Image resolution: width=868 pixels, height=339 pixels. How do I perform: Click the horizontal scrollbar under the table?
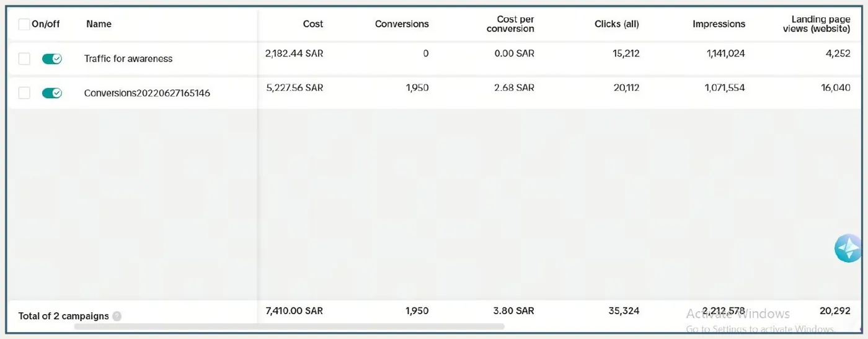point(290,326)
